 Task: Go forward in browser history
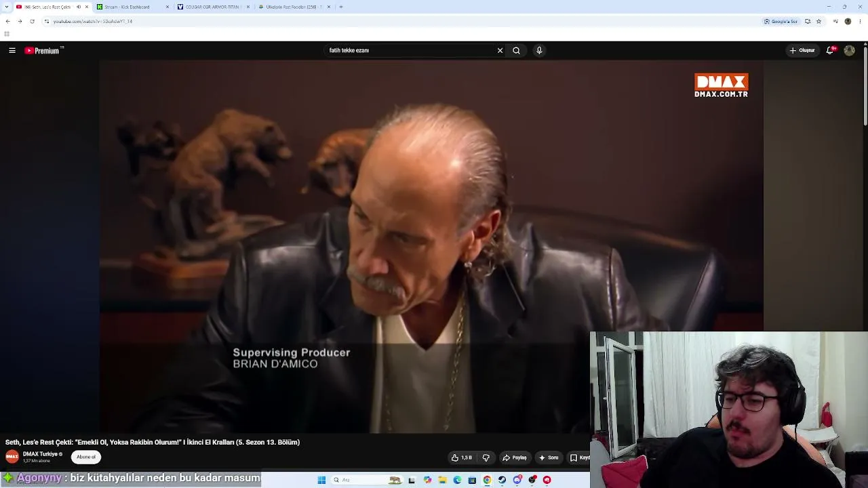(20, 21)
